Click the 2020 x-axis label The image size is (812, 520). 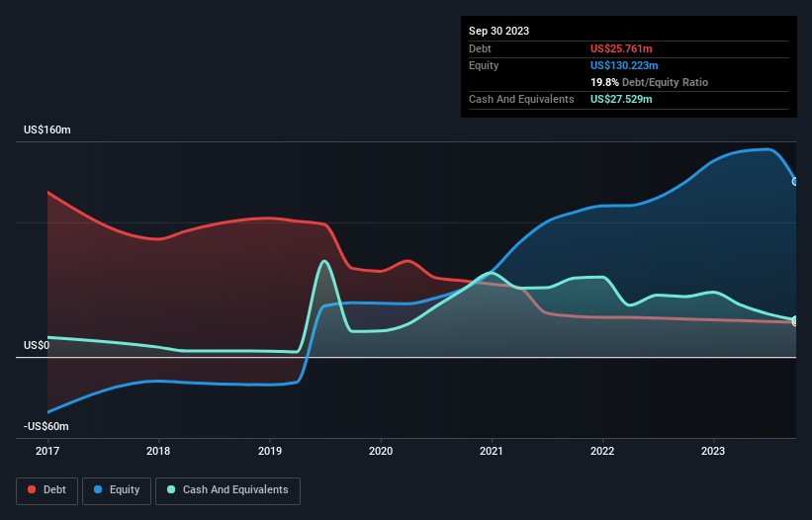pos(381,451)
